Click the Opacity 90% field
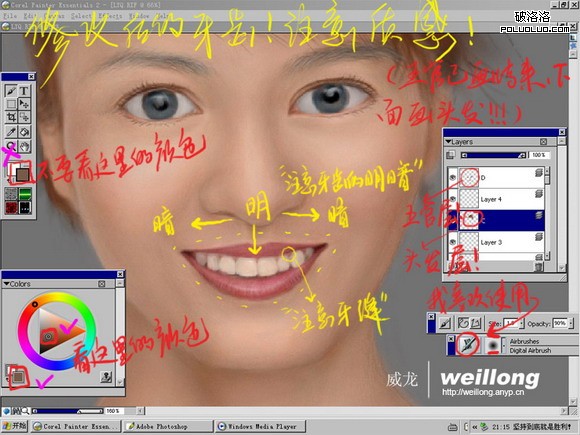 [x=560, y=323]
